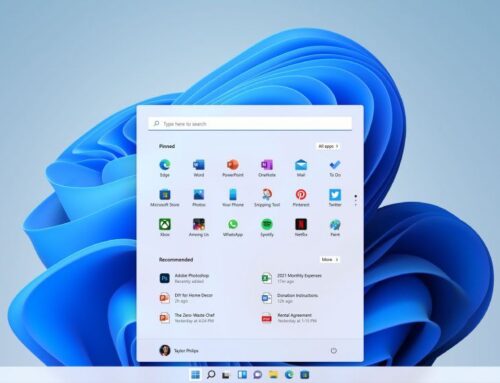500x383 pixels.
Task: Click the Windows Start taskbar button
Action: [195, 375]
